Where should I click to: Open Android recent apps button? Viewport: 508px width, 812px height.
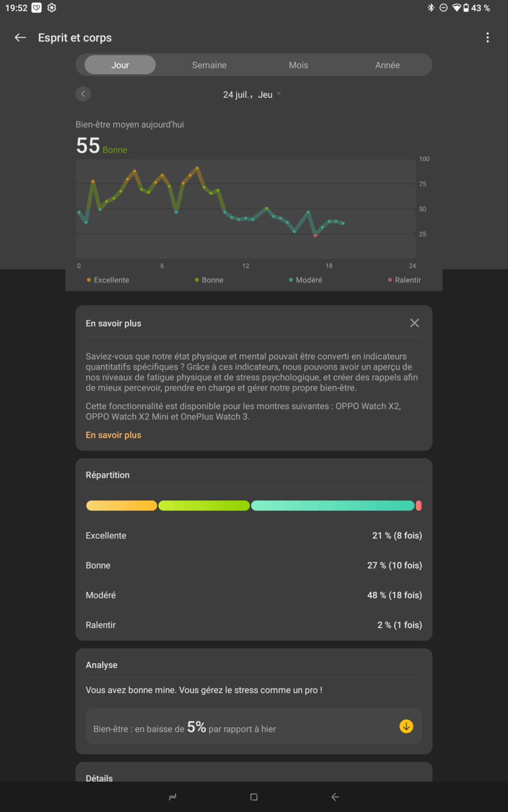[x=173, y=797]
